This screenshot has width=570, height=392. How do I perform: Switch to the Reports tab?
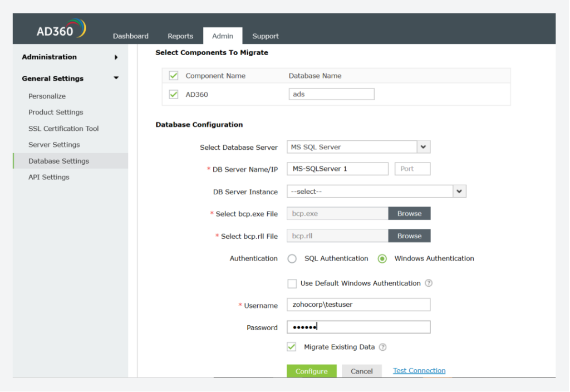click(180, 36)
